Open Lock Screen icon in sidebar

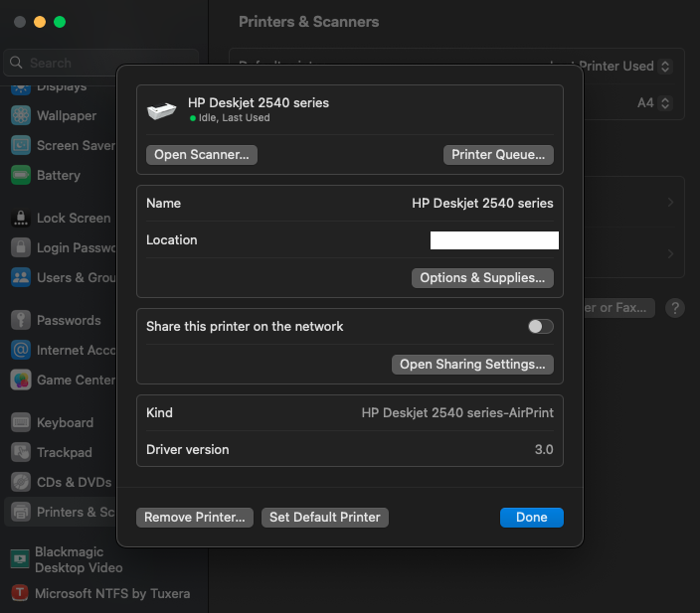tap(21, 218)
